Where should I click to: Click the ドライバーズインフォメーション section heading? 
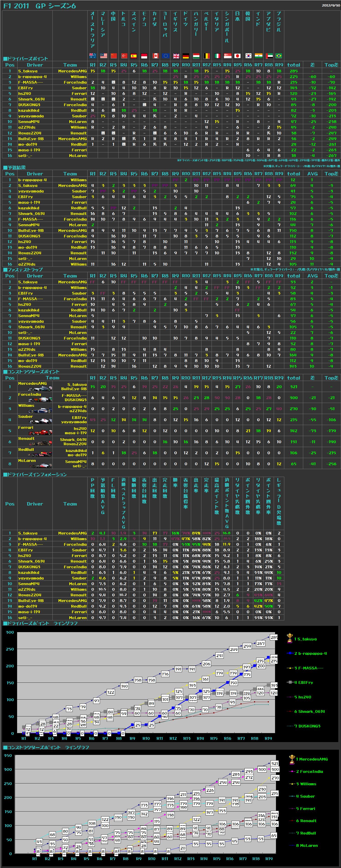[x=35, y=474]
